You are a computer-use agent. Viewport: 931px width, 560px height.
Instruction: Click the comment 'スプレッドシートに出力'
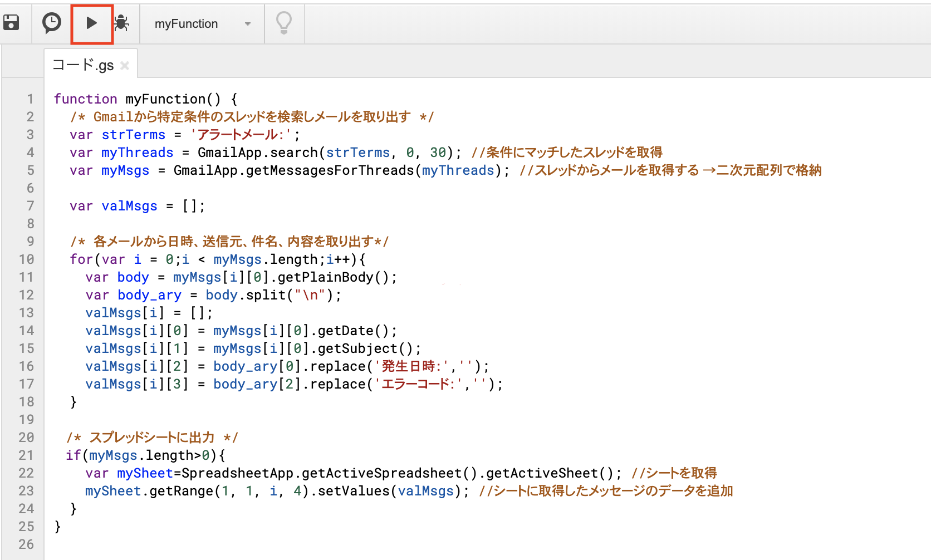coord(151,438)
